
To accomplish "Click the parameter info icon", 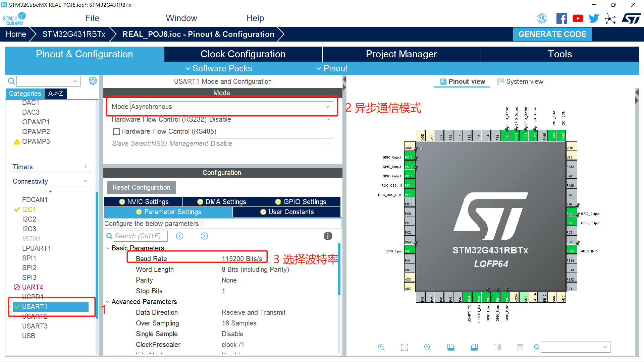I will coord(328,236).
